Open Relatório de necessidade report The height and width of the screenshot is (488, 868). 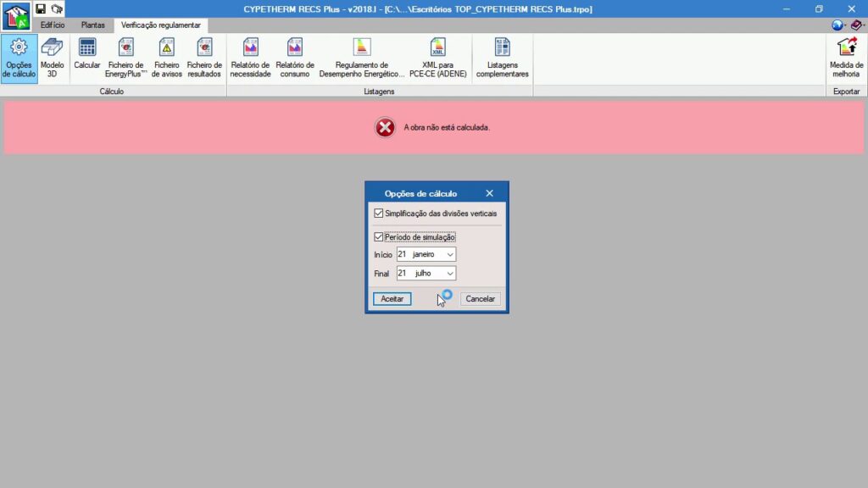coord(250,57)
